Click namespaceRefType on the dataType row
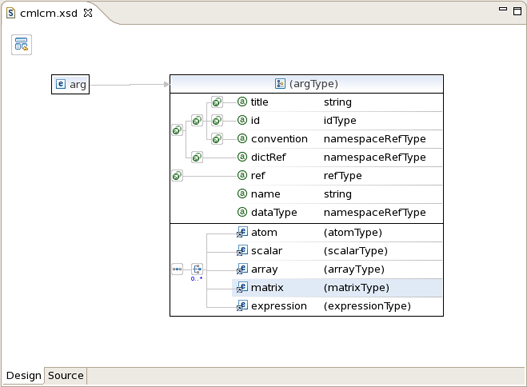The width and height of the screenshot is (527, 387). (x=374, y=212)
